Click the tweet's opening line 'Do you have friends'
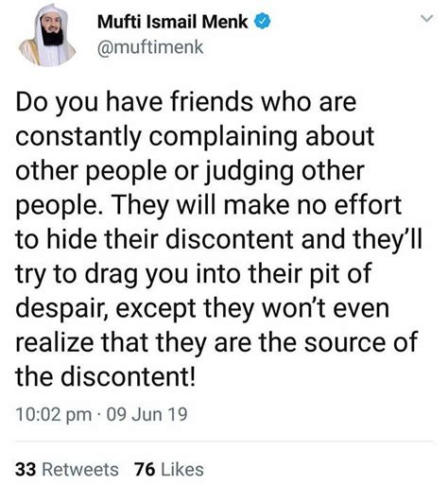Image resolution: width=448 pixels, height=485 pixels. 134,102
